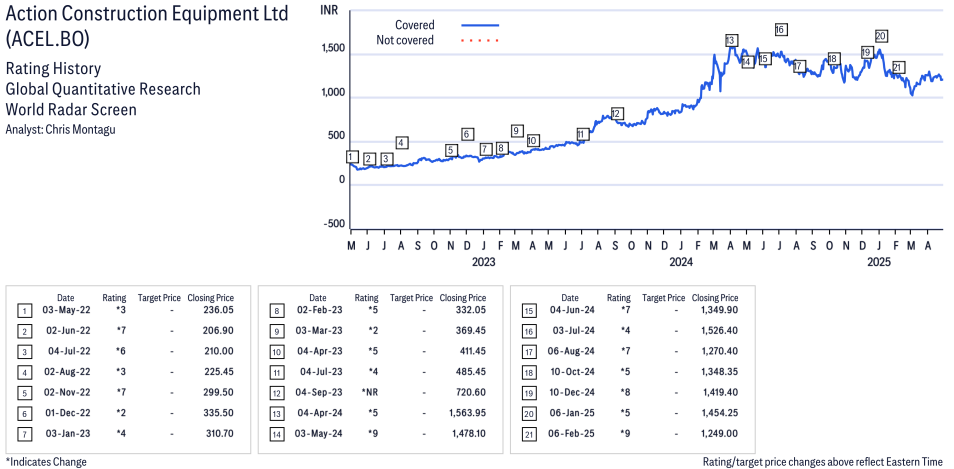Click chart marker 17 near August 2024

pyautogui.click(x=799, y=66)
